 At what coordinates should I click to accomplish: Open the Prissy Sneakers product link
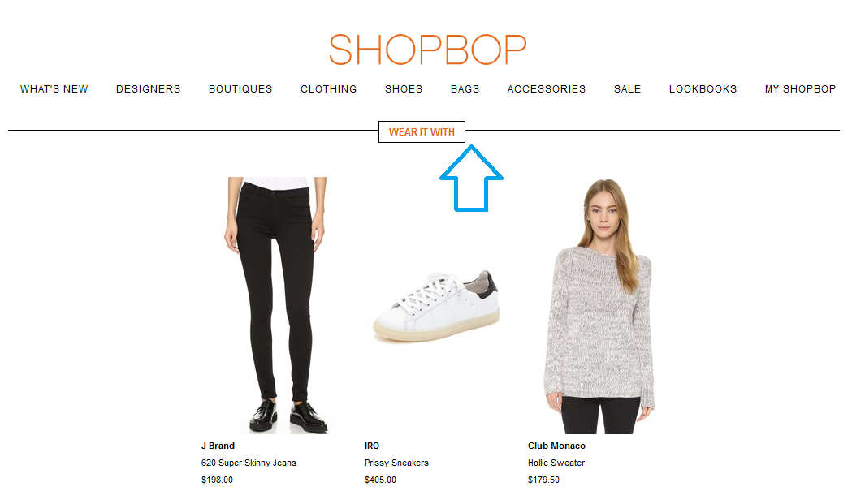pos(396,463)
